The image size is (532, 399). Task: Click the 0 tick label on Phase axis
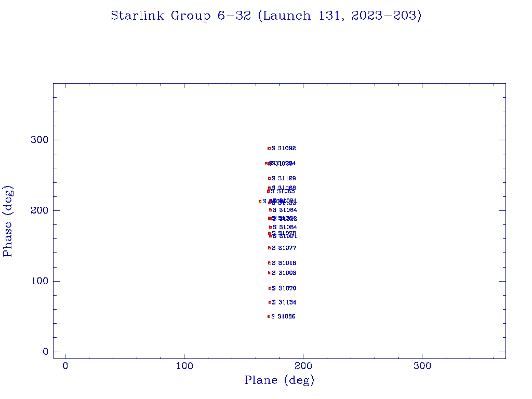pyautogui.click(x=46, y=352)
